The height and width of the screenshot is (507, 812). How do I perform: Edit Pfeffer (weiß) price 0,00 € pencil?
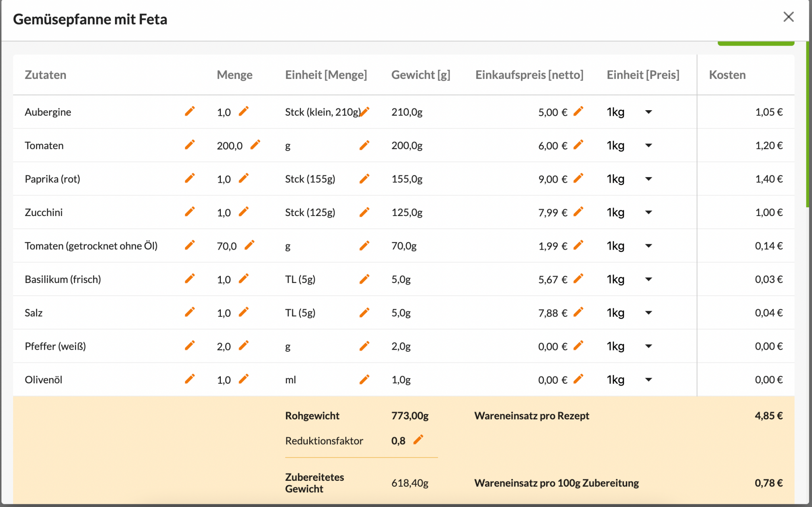[x=578, y=346]
